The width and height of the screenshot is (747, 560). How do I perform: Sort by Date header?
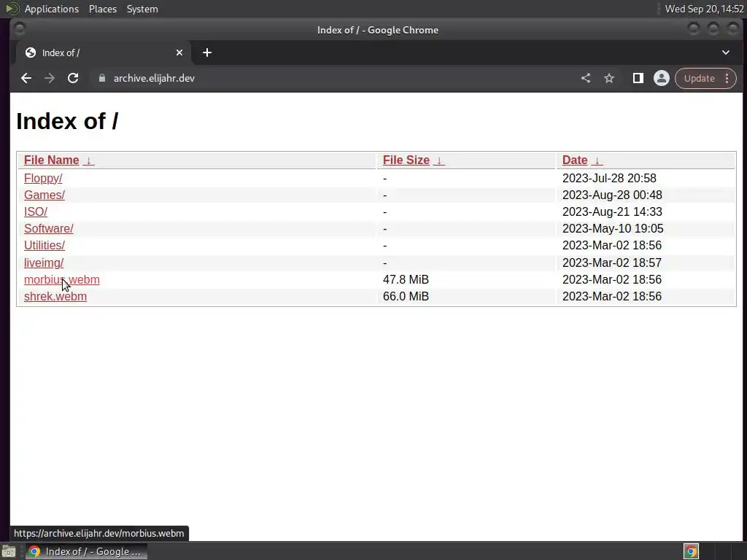pos(575,160)
